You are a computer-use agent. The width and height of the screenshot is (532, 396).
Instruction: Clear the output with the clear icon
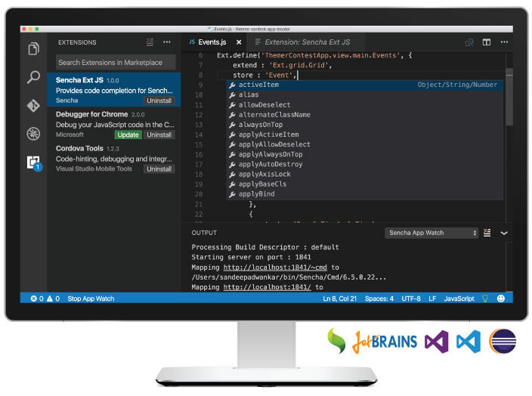click(487, 233)
